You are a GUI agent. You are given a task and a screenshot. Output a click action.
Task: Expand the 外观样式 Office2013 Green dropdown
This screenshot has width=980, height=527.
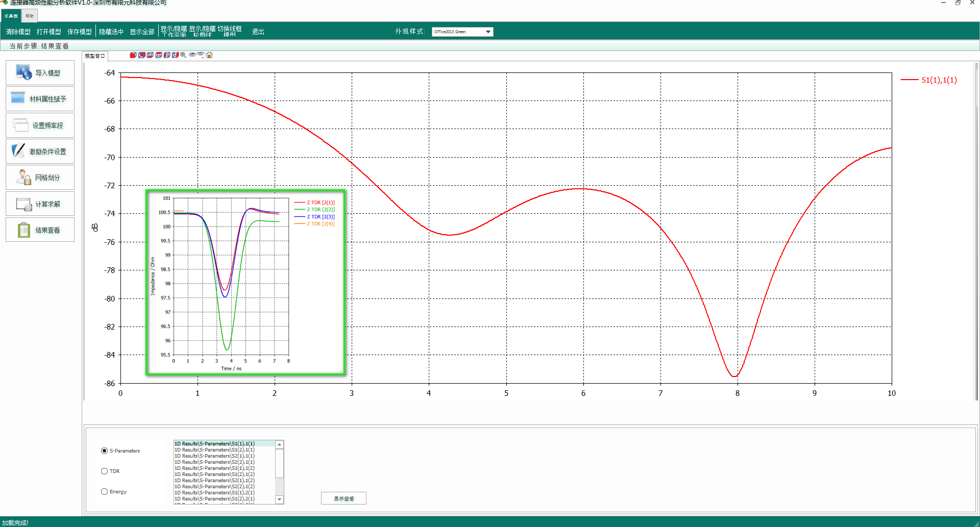click(488, 32)
